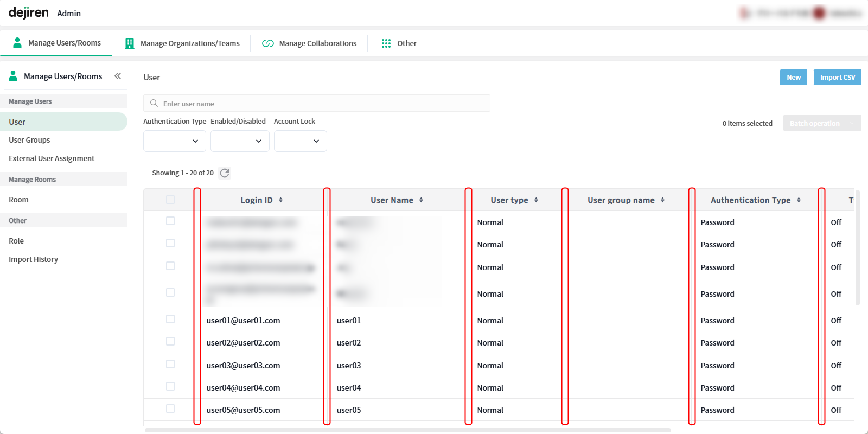The image size is (868, 434).
Task: Sort by Authentication Type arrows
Action: pyautogui.click(x=799, y=200)
